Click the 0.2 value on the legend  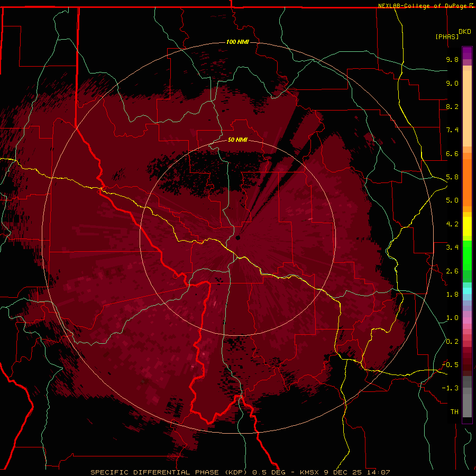point(452,342)
